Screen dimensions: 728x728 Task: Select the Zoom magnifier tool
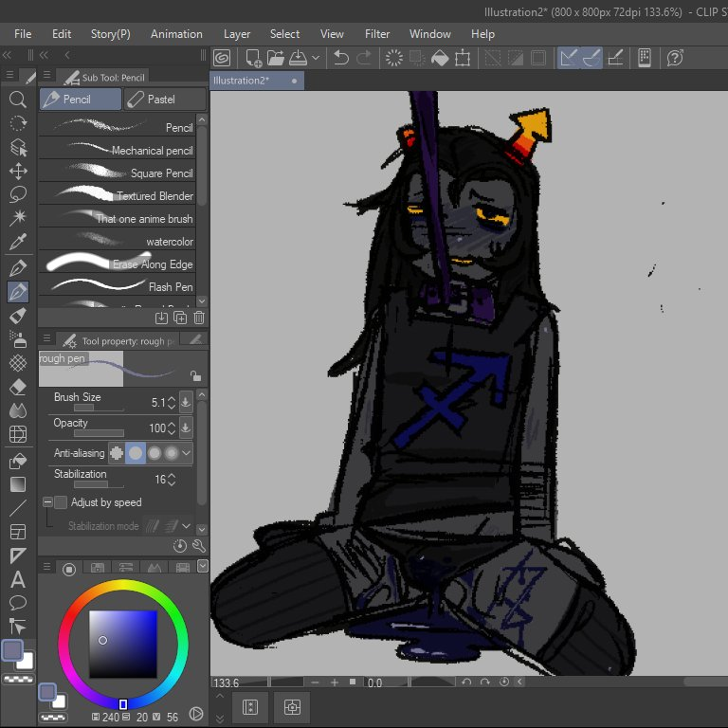click(18, 99)
